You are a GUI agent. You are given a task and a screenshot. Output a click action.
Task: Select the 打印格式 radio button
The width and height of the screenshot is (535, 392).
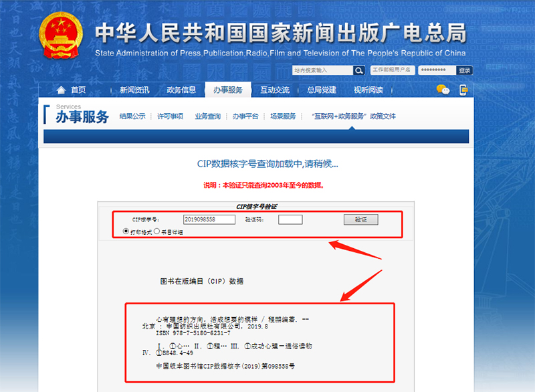(126, 231)
